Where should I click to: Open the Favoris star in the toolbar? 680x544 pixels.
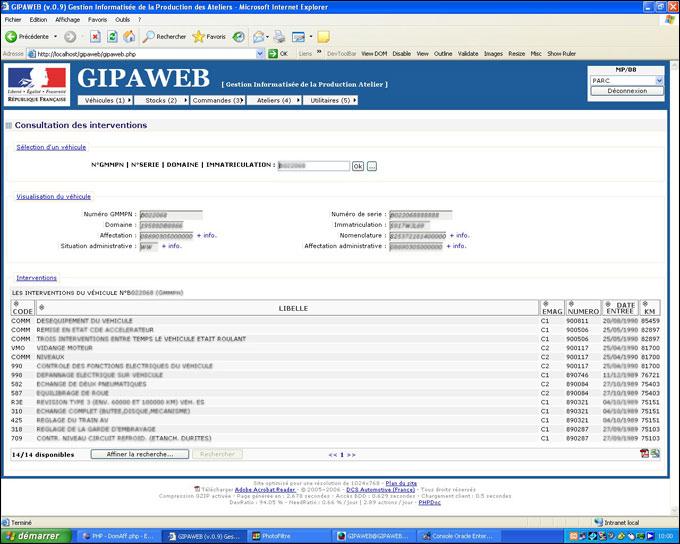pos(209,37)
